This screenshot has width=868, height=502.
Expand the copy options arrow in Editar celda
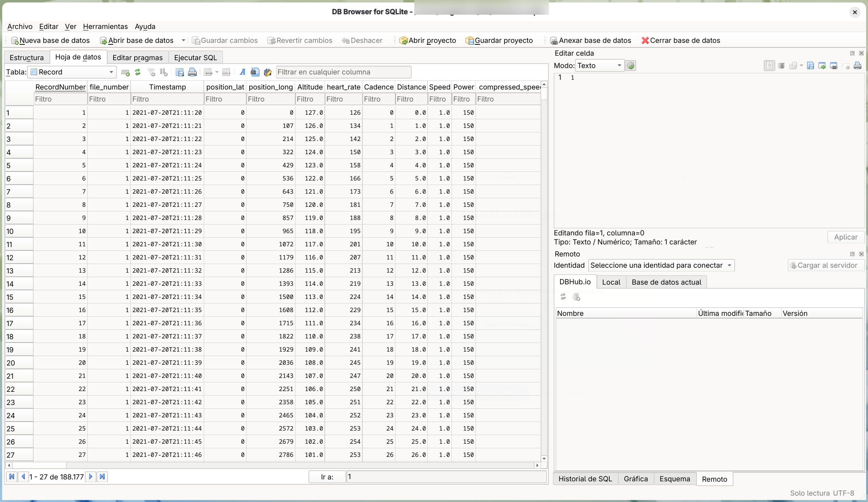801,66
